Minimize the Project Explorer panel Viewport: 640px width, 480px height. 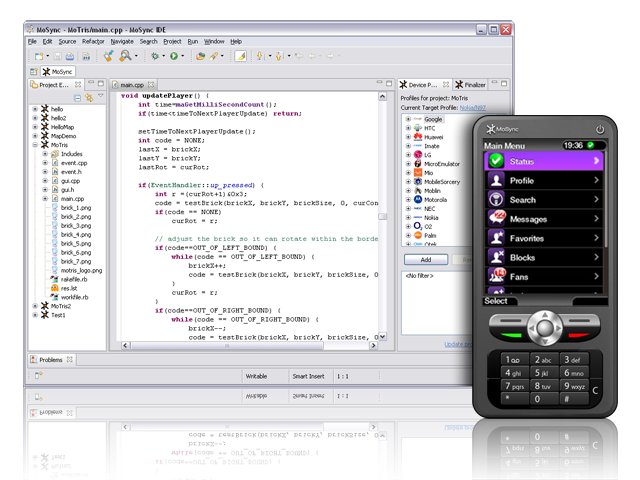(91, 83)
